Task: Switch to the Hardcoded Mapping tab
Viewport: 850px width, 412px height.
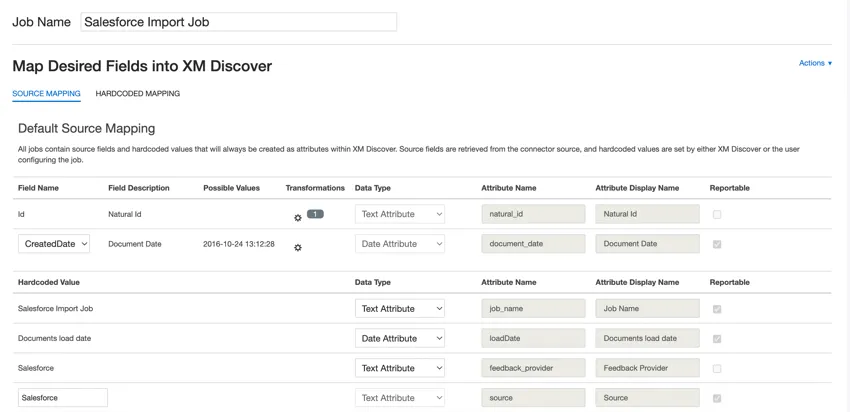Action: point(138,94)
